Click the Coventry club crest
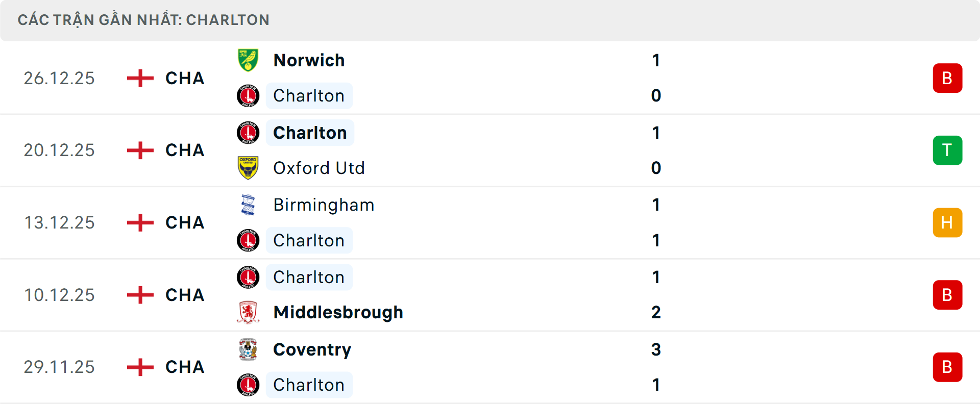This screenshot has width=980, height=404. tap(248, 349)
